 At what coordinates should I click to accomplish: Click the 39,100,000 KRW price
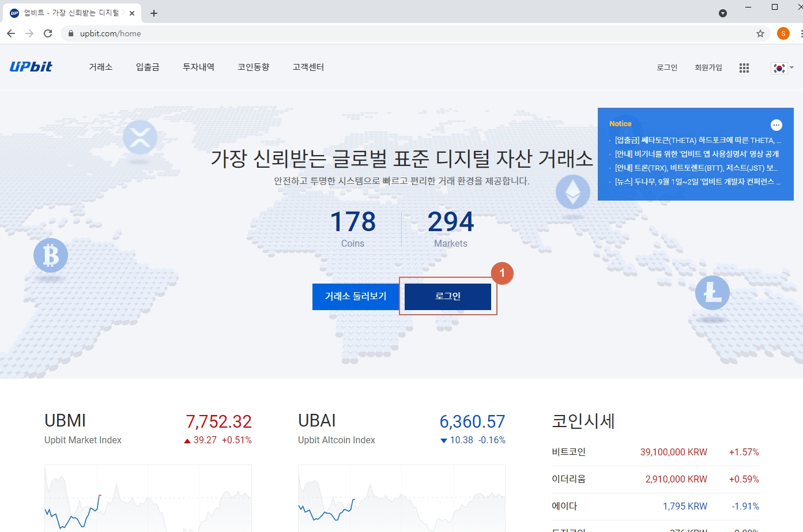(x=674, y=452)
